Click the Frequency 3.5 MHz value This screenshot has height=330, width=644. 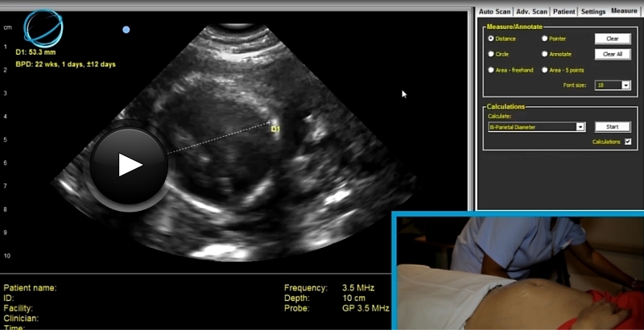pyautogui.click(x=358, y=288)
